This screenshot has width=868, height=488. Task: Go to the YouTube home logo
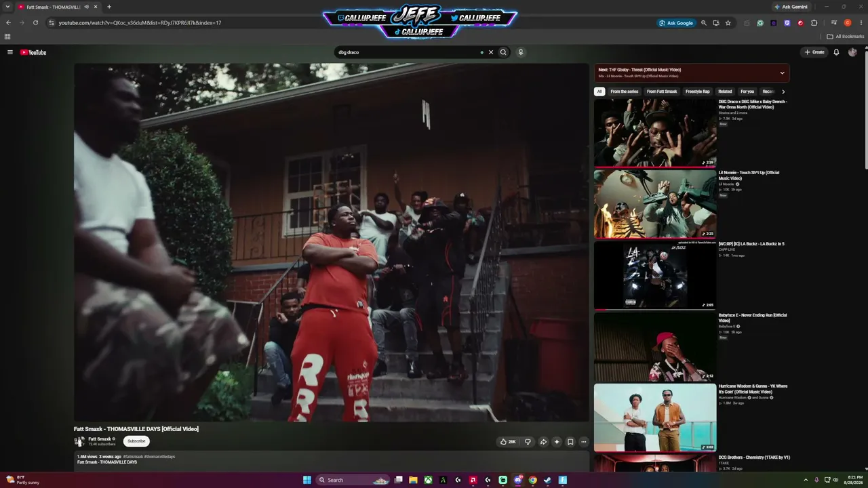pyautogui.click(x=33, y=52)
